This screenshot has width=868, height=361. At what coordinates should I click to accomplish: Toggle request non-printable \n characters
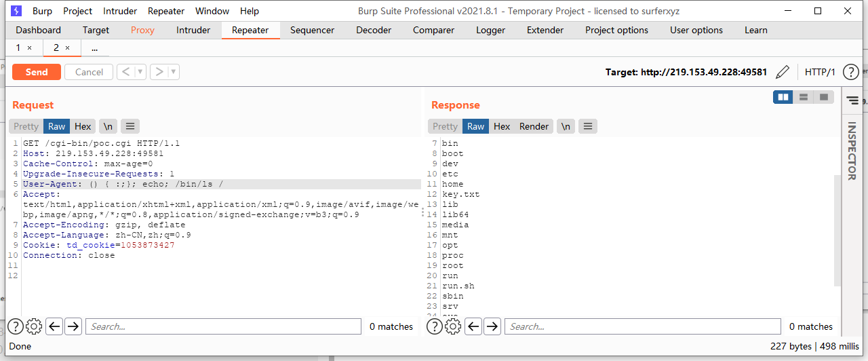[x=108, y=126]
